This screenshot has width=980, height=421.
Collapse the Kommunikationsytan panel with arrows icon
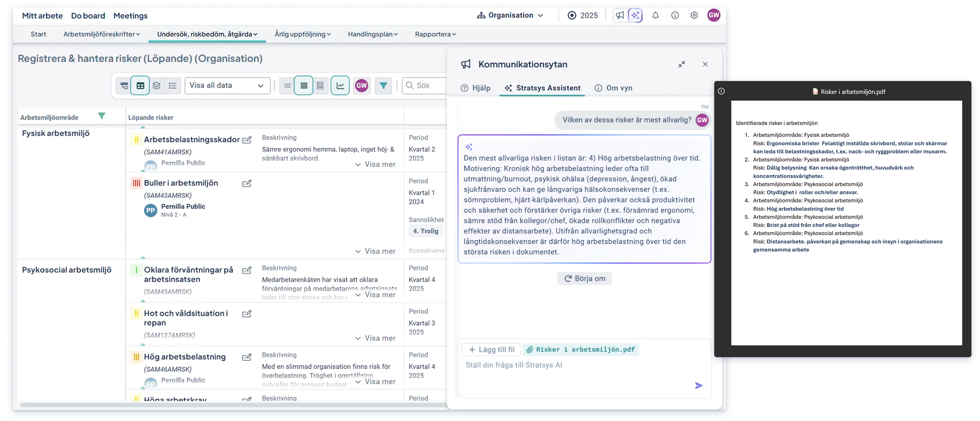681,64
